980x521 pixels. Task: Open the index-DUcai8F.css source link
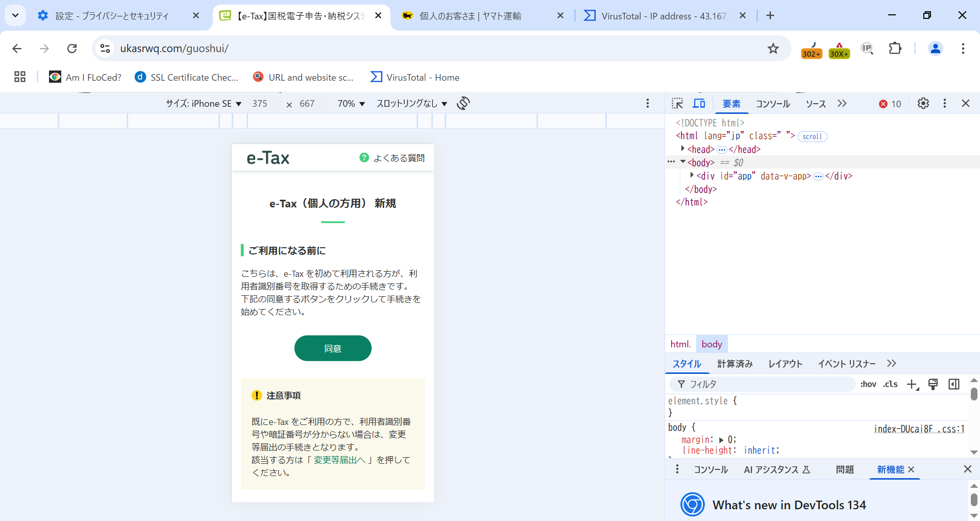click(919, 429)
